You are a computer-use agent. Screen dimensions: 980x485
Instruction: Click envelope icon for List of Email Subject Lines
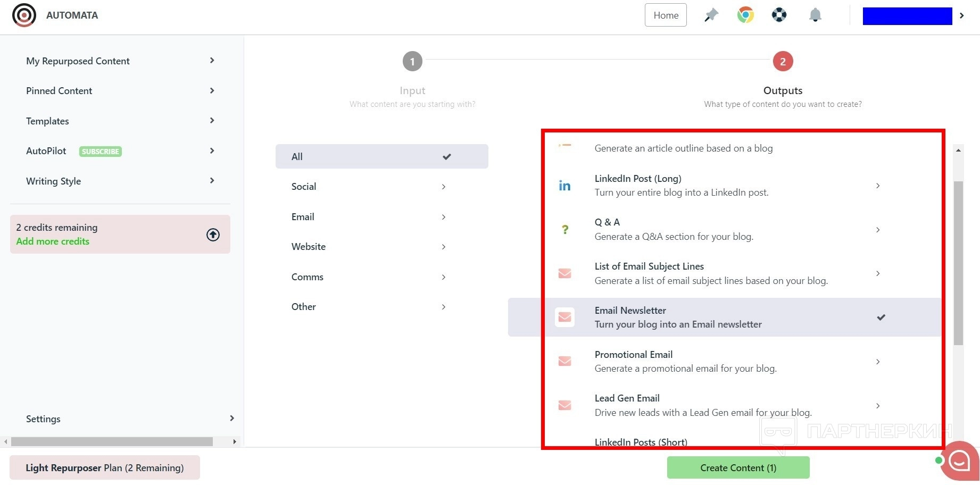(x=564, y=273)
